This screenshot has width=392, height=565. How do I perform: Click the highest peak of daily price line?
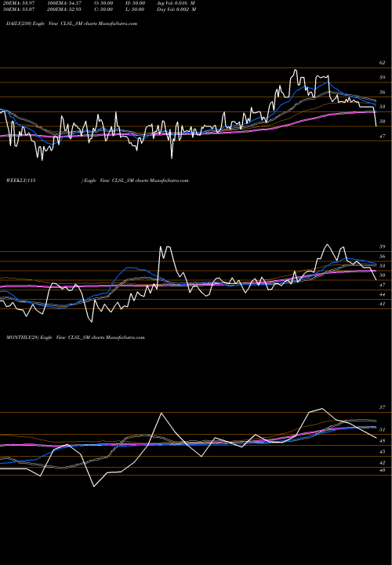tap(295, 70)
